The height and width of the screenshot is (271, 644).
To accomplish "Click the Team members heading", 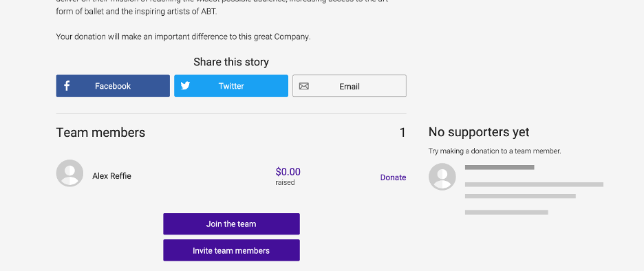I will (100, 133).
